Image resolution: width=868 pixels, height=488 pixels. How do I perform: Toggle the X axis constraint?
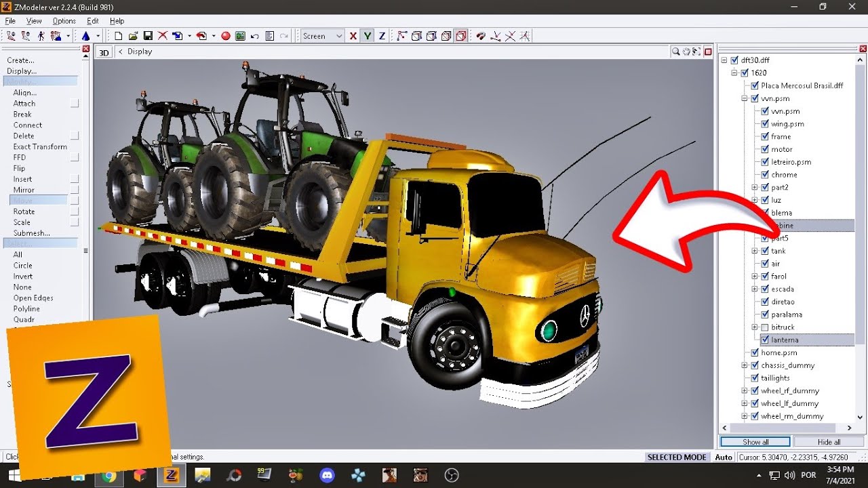[x=353, y=36]
